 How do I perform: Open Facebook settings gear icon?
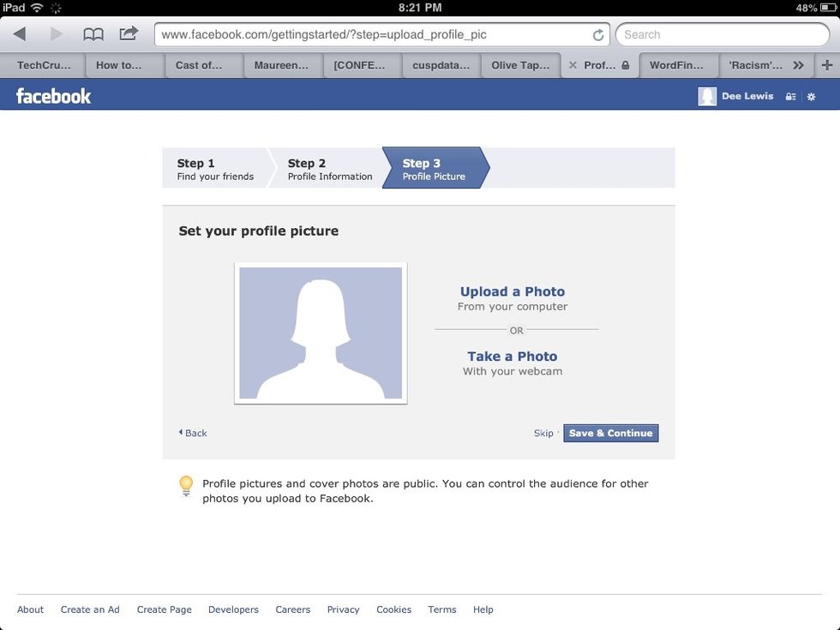(811, 96)
